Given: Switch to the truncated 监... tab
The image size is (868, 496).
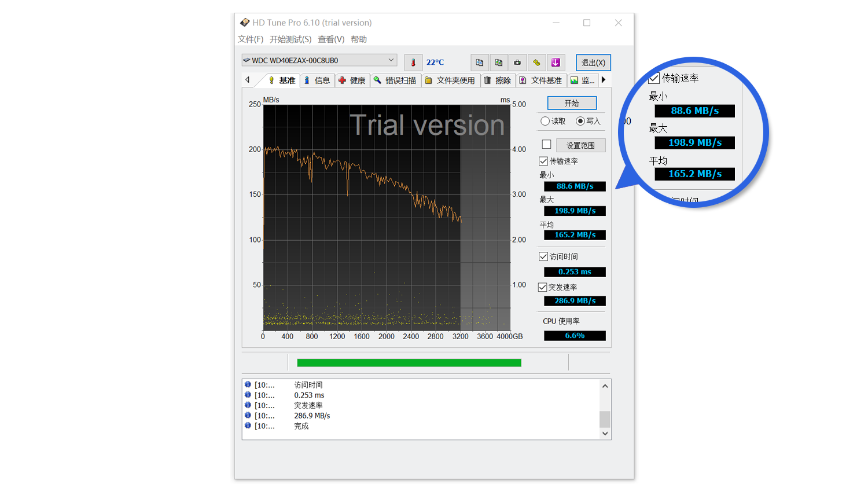Looking at the screenshot, I should 583,80.
